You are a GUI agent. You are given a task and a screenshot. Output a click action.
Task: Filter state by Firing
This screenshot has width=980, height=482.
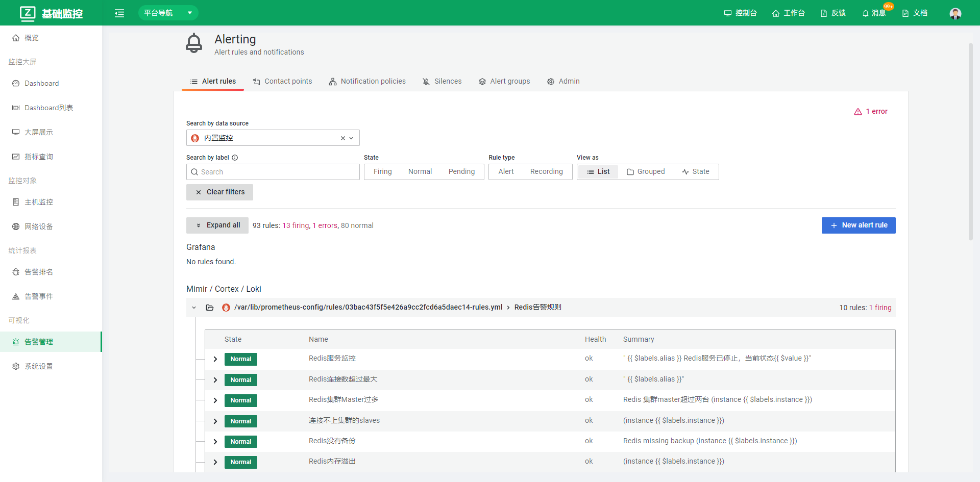[x=383, y=172]
